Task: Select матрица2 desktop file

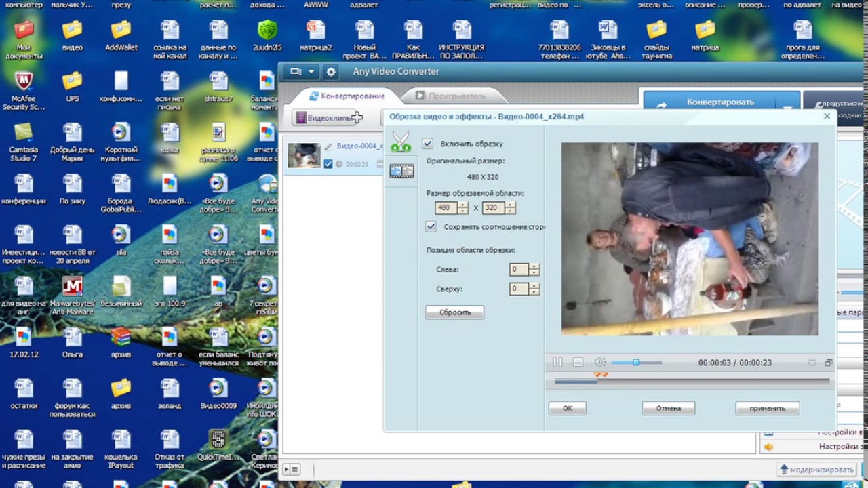Action: [316, 36]
